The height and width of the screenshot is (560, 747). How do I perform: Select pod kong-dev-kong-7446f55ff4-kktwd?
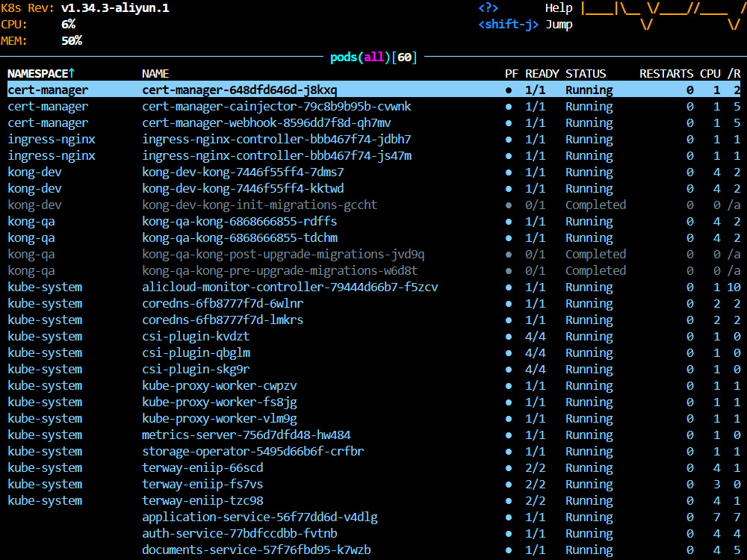pos(373,188)
